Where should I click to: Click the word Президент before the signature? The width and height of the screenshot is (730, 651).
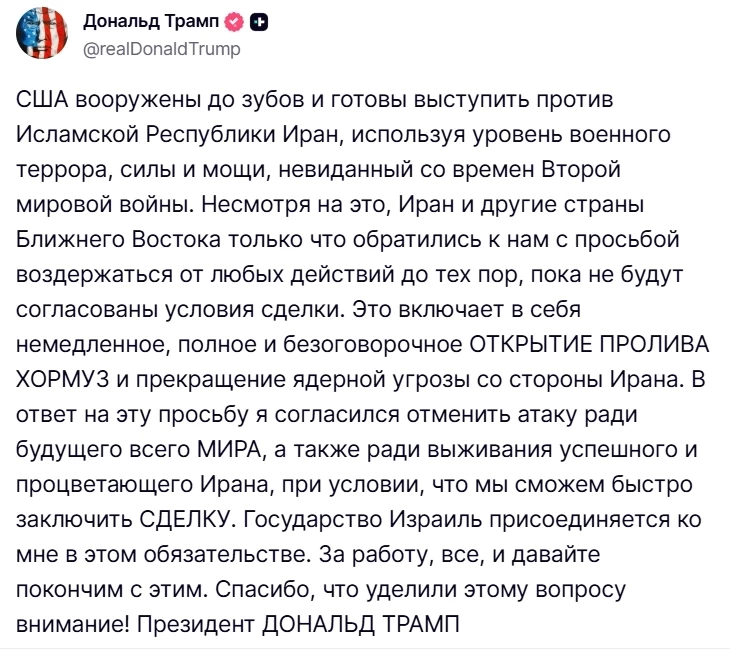[x=196, y=624]
